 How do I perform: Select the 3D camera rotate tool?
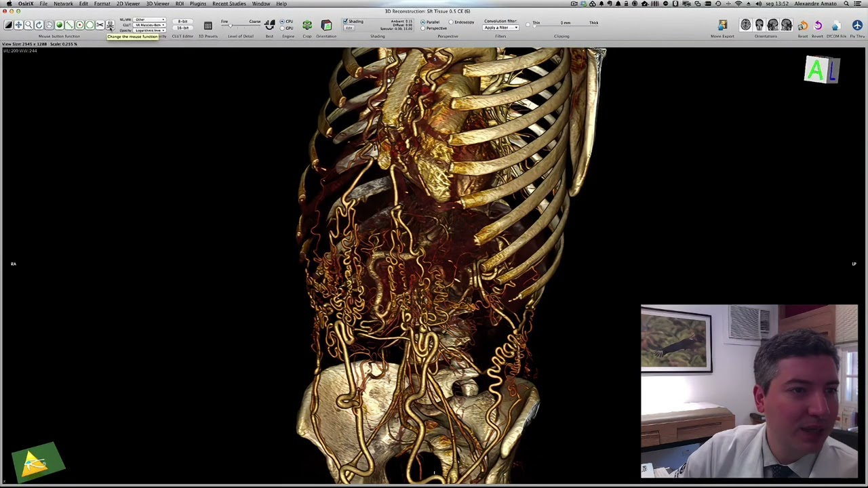pyautogui.click(x=49, y=25)
